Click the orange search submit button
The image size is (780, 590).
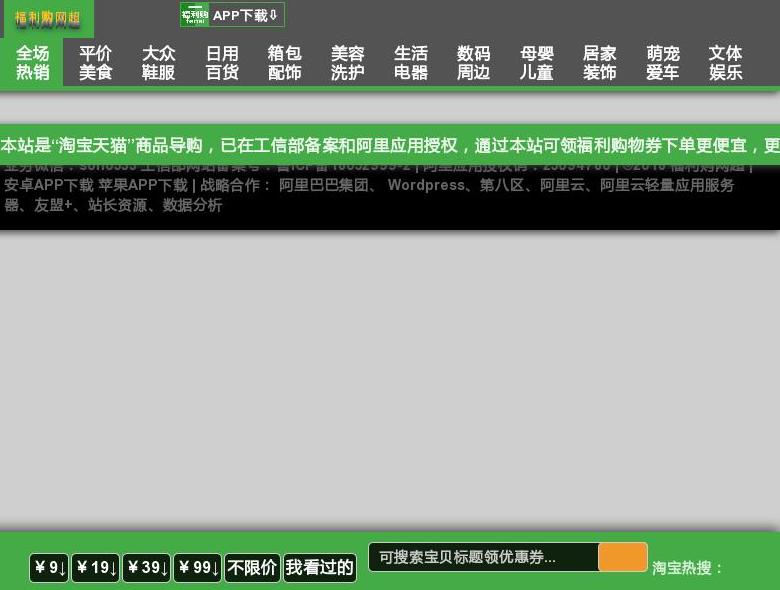point(623,557)
